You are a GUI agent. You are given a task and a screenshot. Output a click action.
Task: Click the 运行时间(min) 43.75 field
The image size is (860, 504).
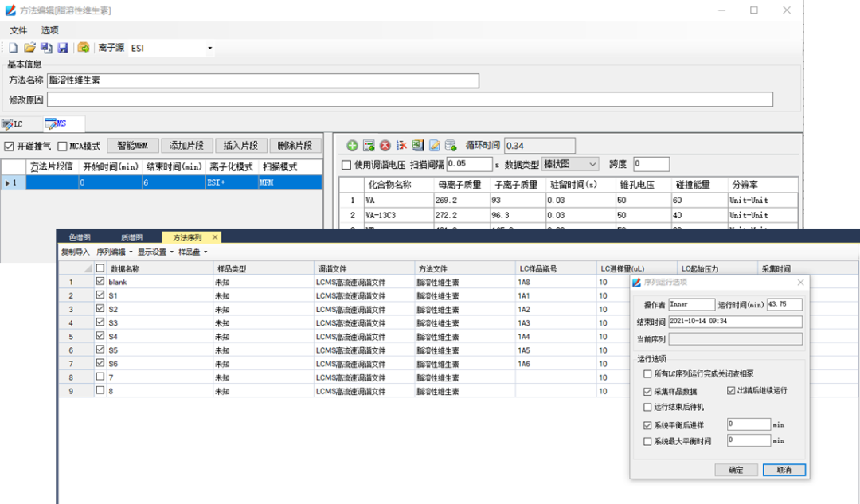[x=784, y=304]
